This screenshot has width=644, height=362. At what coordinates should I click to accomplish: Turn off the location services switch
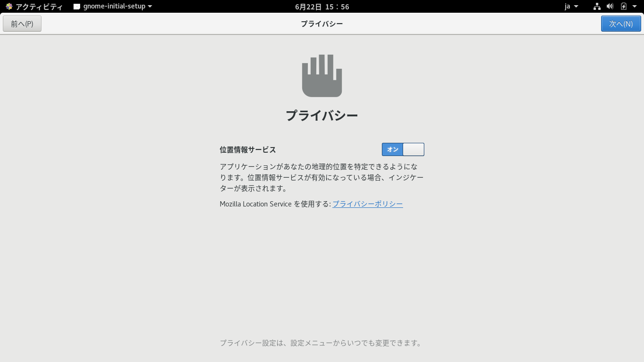point(403,149)
